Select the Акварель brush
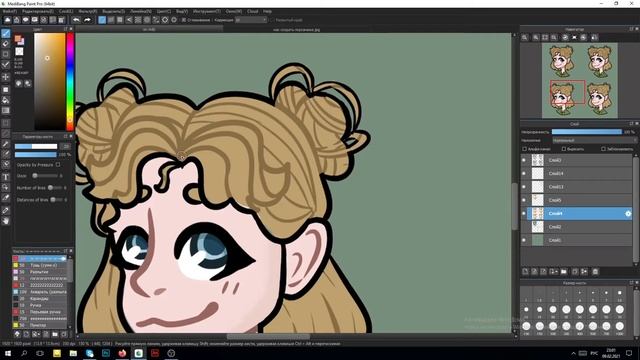Image resolution: width=640 pixels, height=360 pixels. click(40, 292)
